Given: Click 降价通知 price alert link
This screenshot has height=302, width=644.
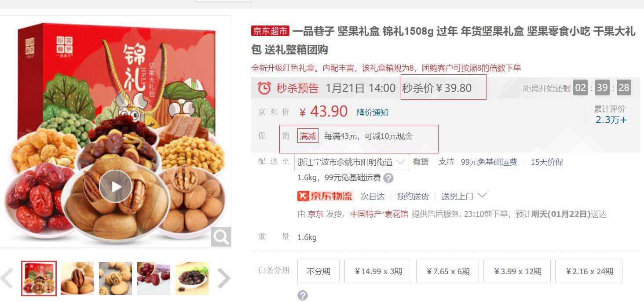Looking at the screenshot, I should (x=373, y=113).
